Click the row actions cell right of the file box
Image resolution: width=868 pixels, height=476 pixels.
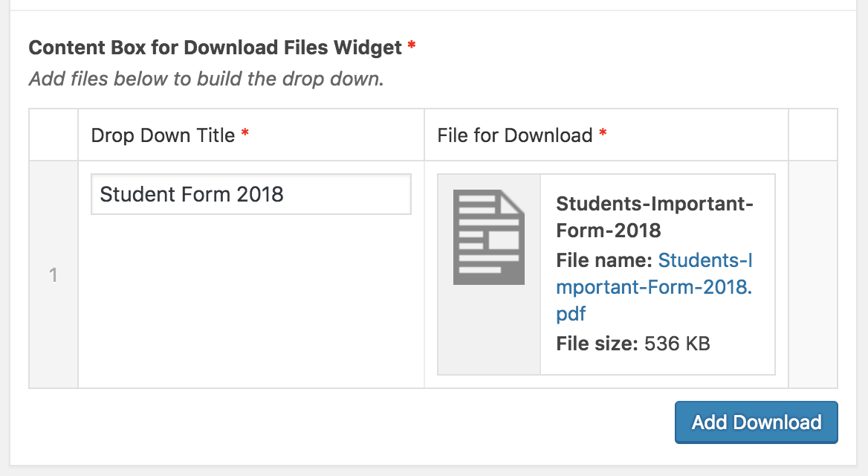(x=813, y=275)
